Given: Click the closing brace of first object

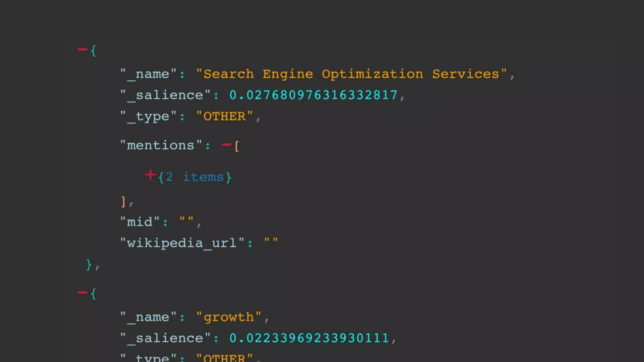Looking at the screenshot, I should coord(89,265).
